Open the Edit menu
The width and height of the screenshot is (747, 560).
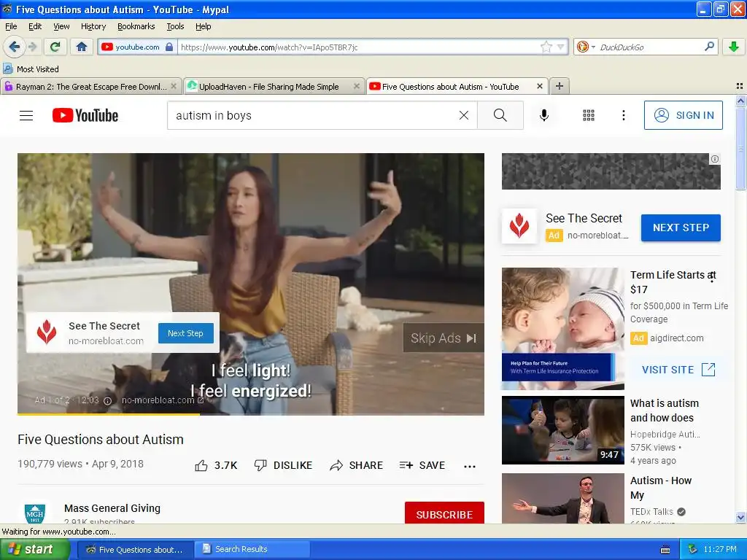pyautogui.click(x=35, y=26)
